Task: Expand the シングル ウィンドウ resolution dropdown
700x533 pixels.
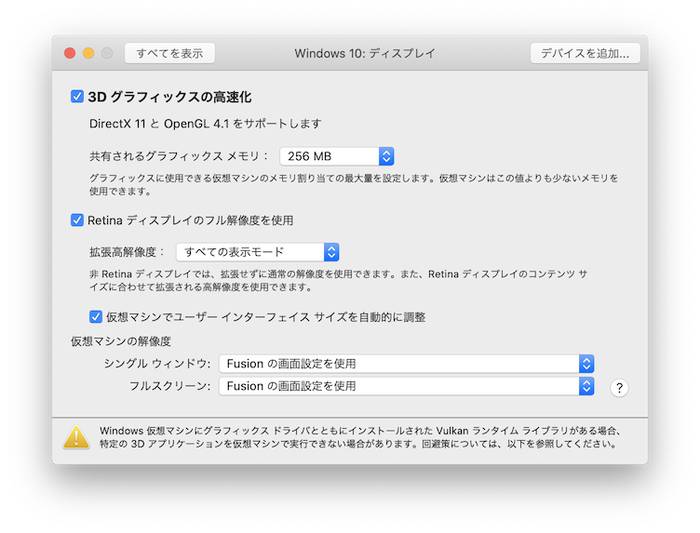Action: point(406,364)
